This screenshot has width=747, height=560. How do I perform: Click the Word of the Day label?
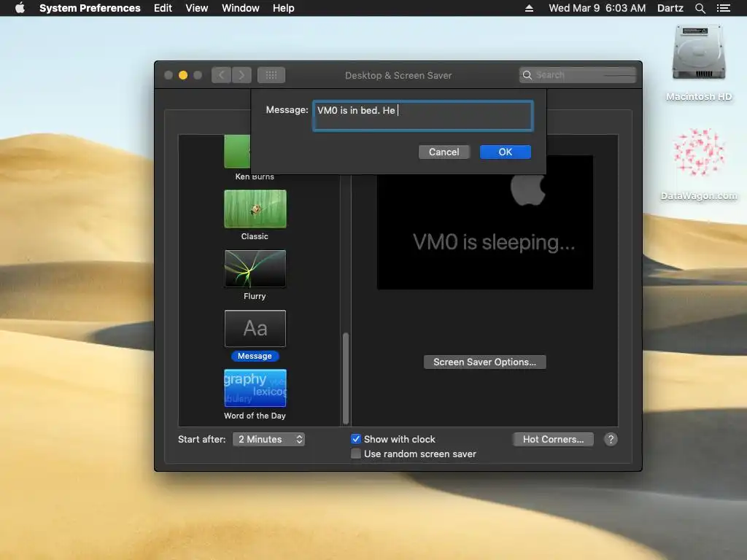click(x=255, y=416)
